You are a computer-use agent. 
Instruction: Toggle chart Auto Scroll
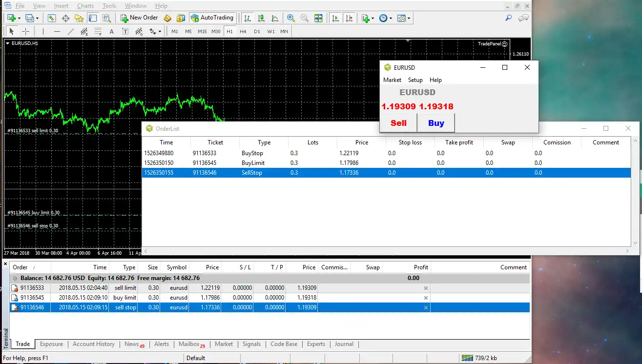point(335,18)
